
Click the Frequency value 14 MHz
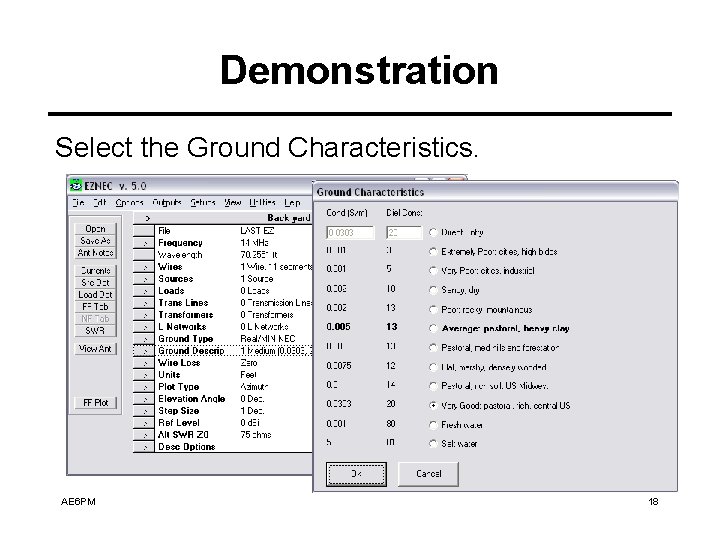[x=254, y=243]
